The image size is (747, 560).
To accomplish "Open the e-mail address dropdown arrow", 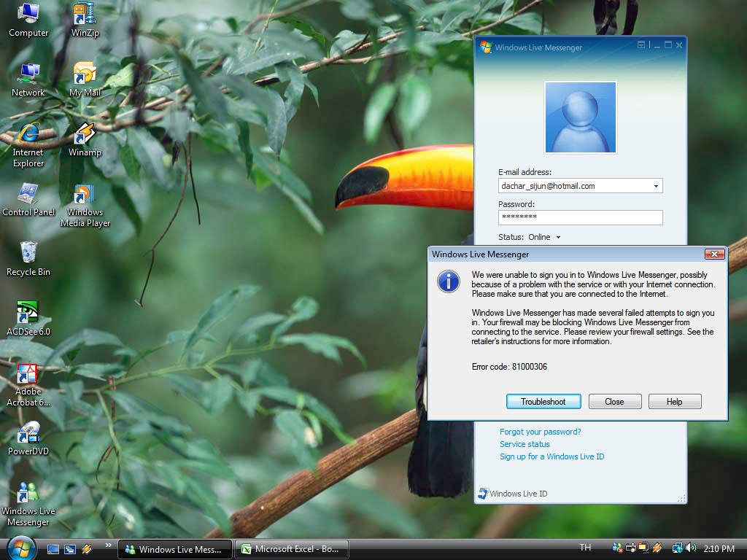I will (656, 186).
